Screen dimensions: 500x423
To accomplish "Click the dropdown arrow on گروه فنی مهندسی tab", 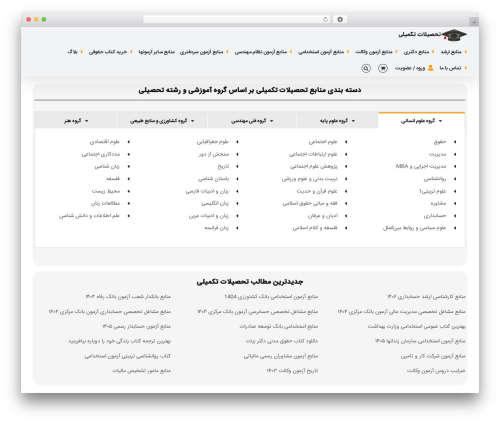I will tap(271, 121).
